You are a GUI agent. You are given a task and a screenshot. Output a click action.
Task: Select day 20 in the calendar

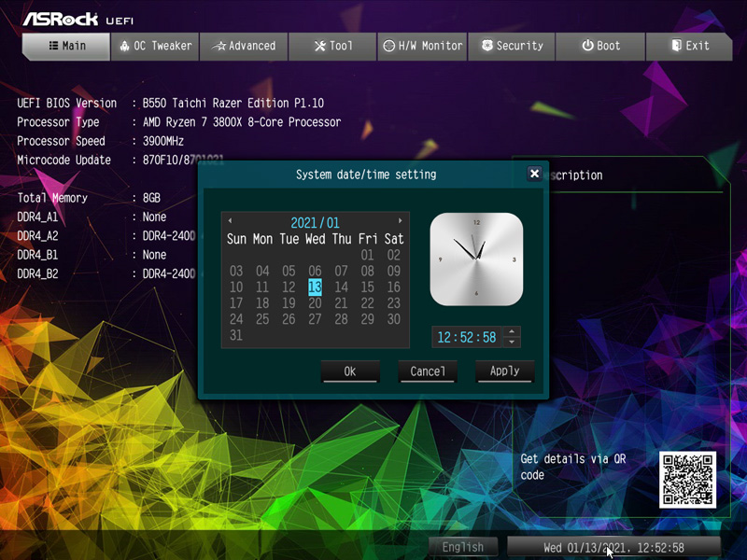pos(315,303)
